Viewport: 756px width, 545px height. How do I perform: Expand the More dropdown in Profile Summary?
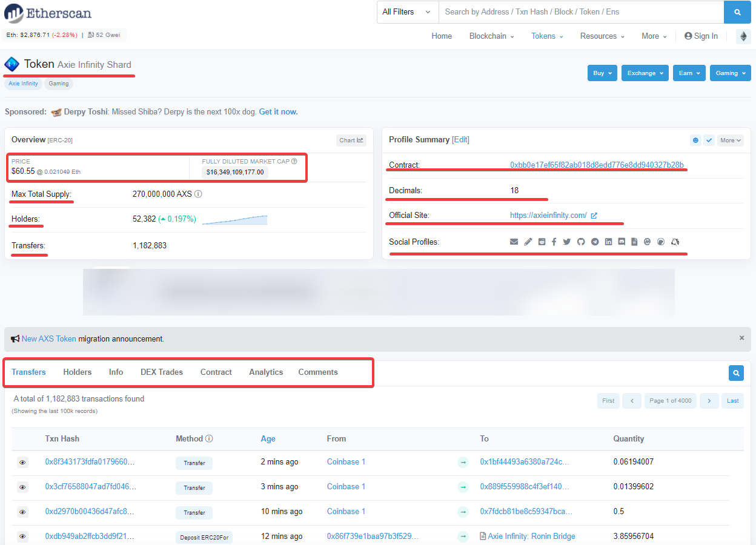pyautogui.click(x=730, y=140)
